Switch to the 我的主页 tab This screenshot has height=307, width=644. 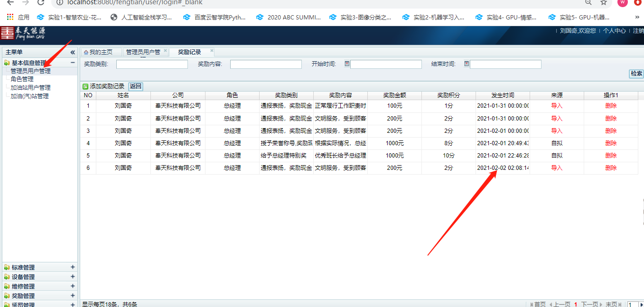tap(98, 52)
